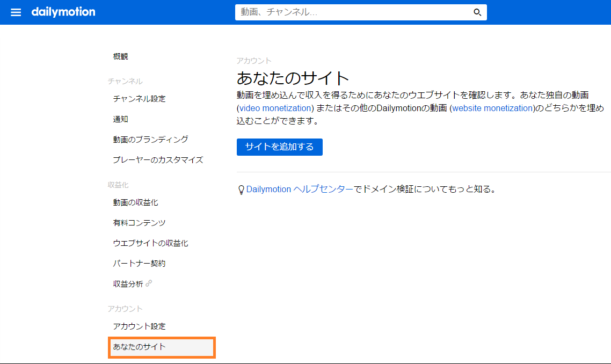Viewport: 611px width, 364px height.
Task: Go to プレーヤーのカスタマイズ
Action: [x=158, y=160]
